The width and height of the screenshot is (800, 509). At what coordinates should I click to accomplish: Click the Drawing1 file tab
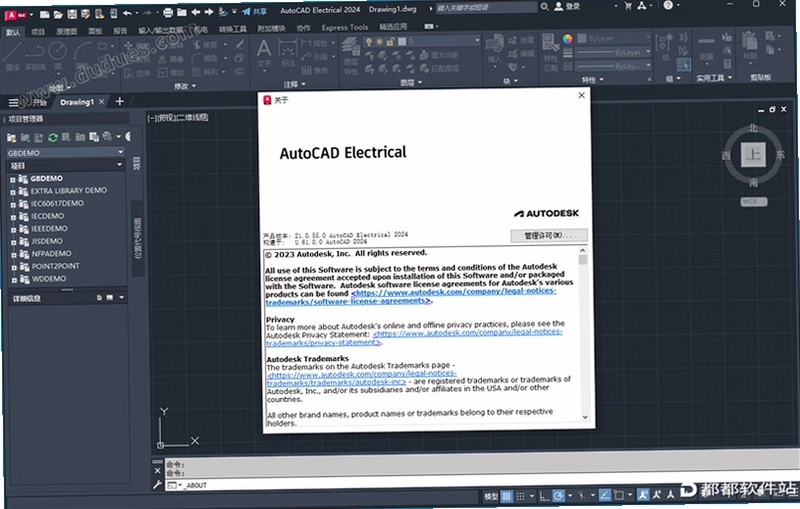point(77,102)
